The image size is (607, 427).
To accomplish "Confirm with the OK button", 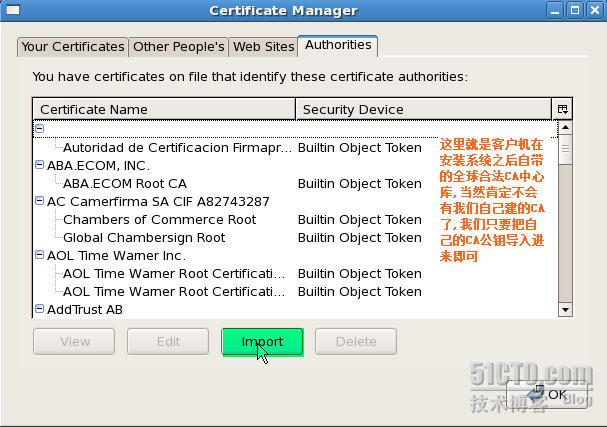I will click(x=548, y=394).
